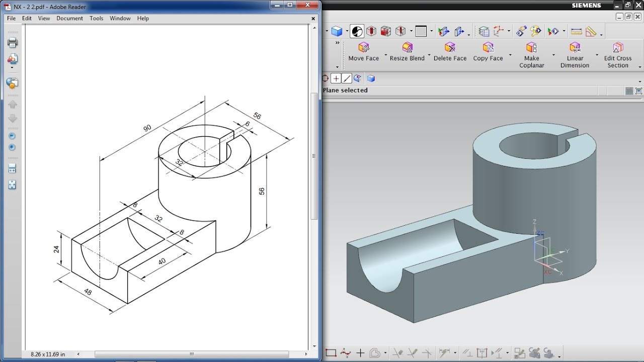
Task: Click the horizontal scrollbar in Adobe Reader
Action: (192, 354)
